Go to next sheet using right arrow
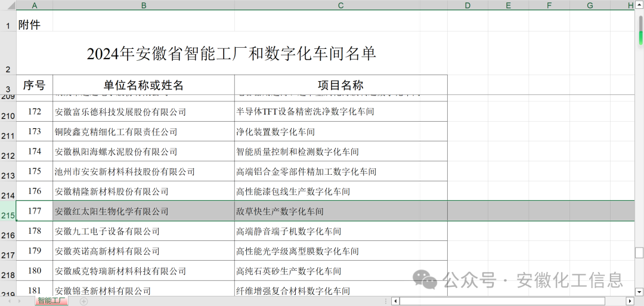The height and width of the screenshot is (306, 644). click(x=19, y=301)
